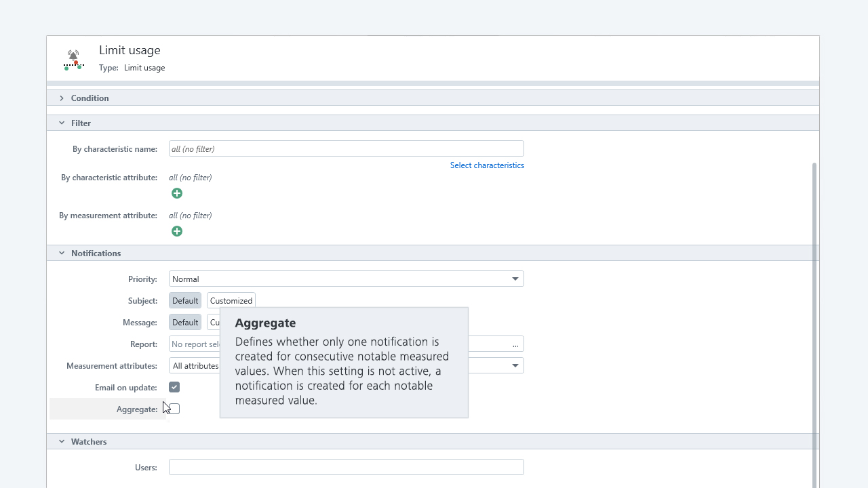Open the Measurement attributes dropdown arrow
868x488 pixels.
tap(515, 366)
